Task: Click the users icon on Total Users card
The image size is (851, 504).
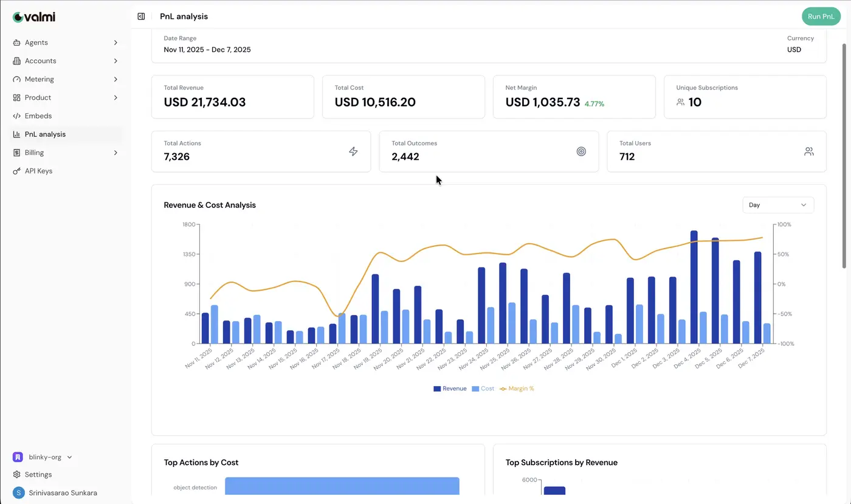Action: coord(808,151)
